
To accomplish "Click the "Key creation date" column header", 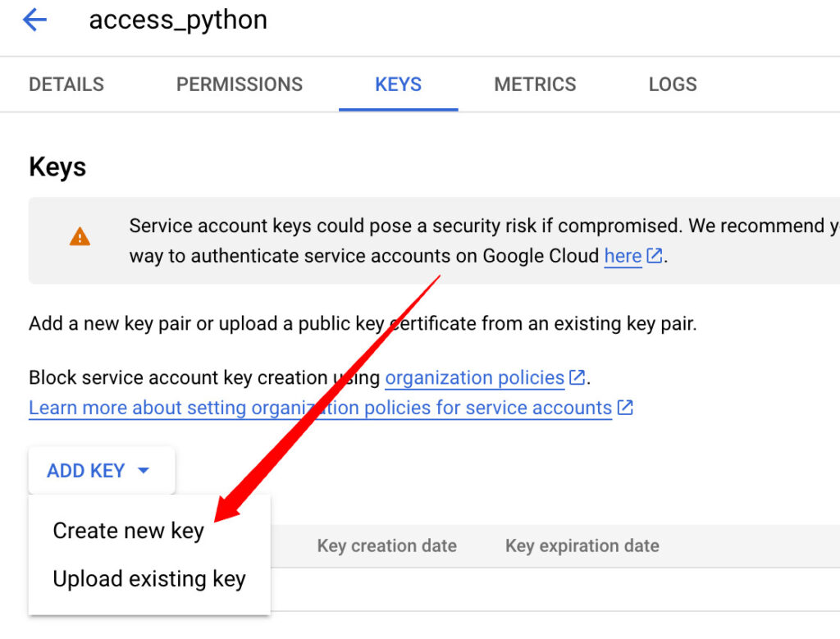I will [x=387, y=546].
